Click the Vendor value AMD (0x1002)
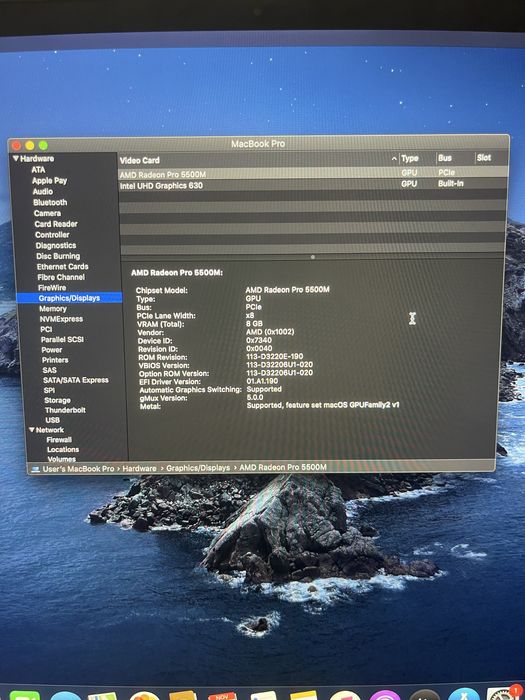The width and height of the screenshot is (525, 700). coord(270,332)
